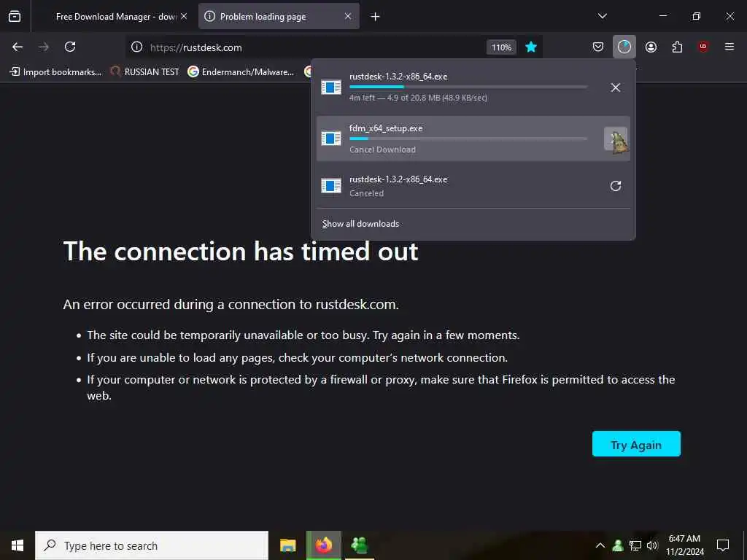Open the network tray icon
The width and height of the screenshot is (747, 560).
(x=635, y=545)
